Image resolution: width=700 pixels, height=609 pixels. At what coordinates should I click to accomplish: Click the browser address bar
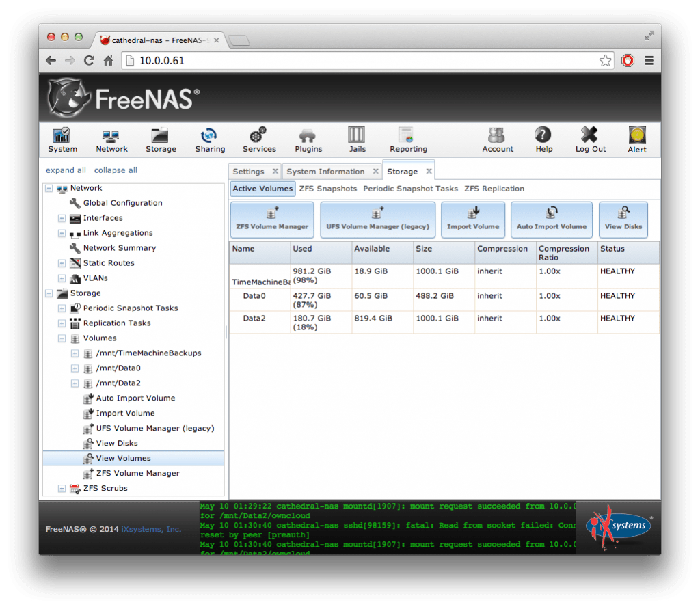click(366, 61)
